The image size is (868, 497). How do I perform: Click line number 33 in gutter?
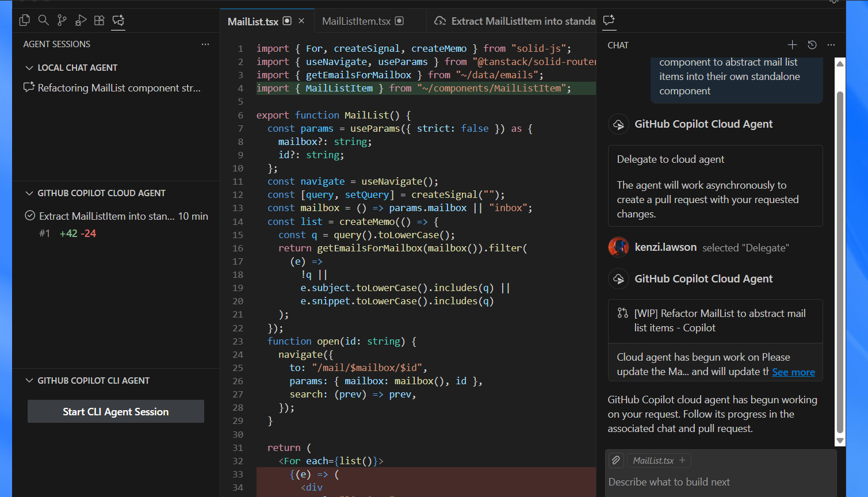click(238, 474)
